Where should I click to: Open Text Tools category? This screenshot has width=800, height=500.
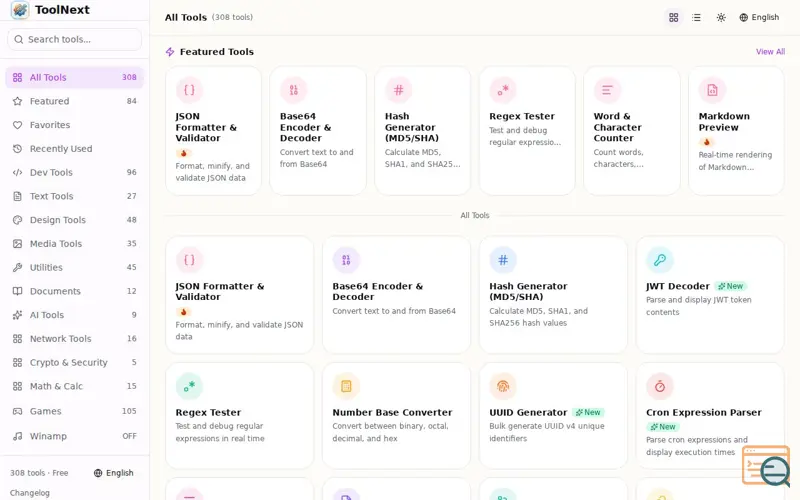point(74,196)
